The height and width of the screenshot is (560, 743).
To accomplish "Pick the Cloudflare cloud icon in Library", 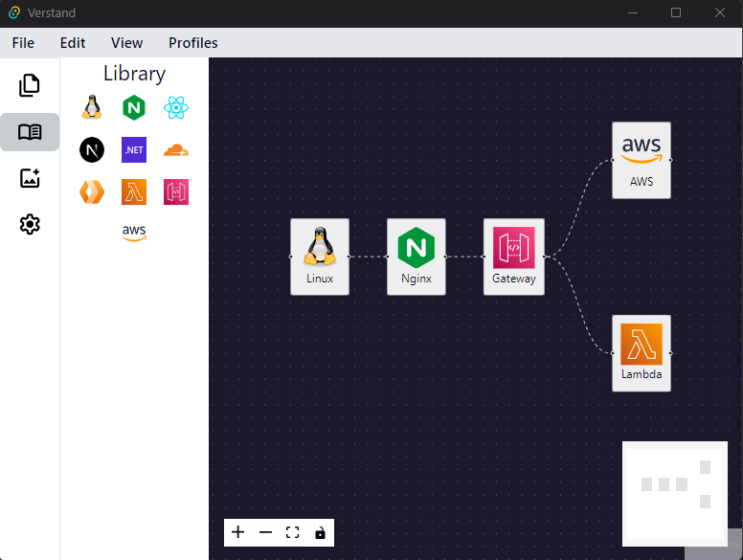I will point(176,150).
